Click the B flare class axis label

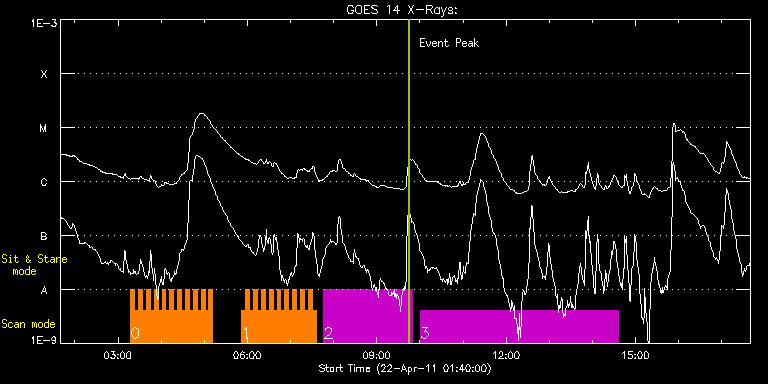click(x=44, y=236)
